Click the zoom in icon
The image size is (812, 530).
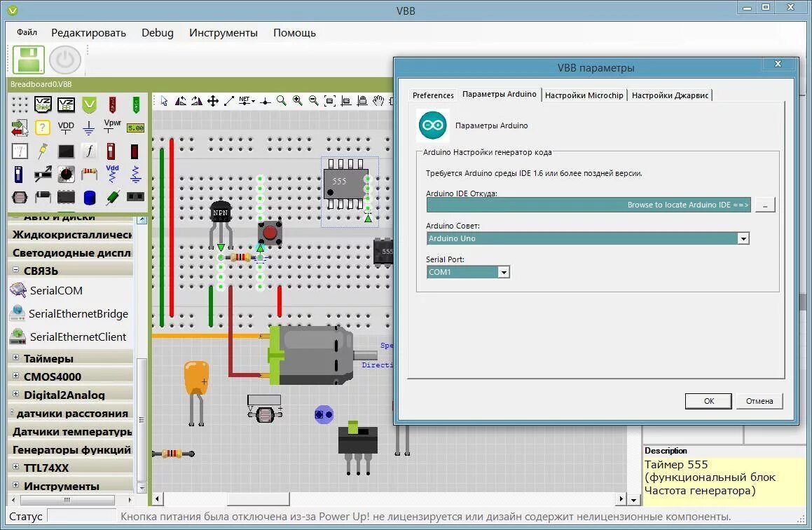(x=297, y=100)
